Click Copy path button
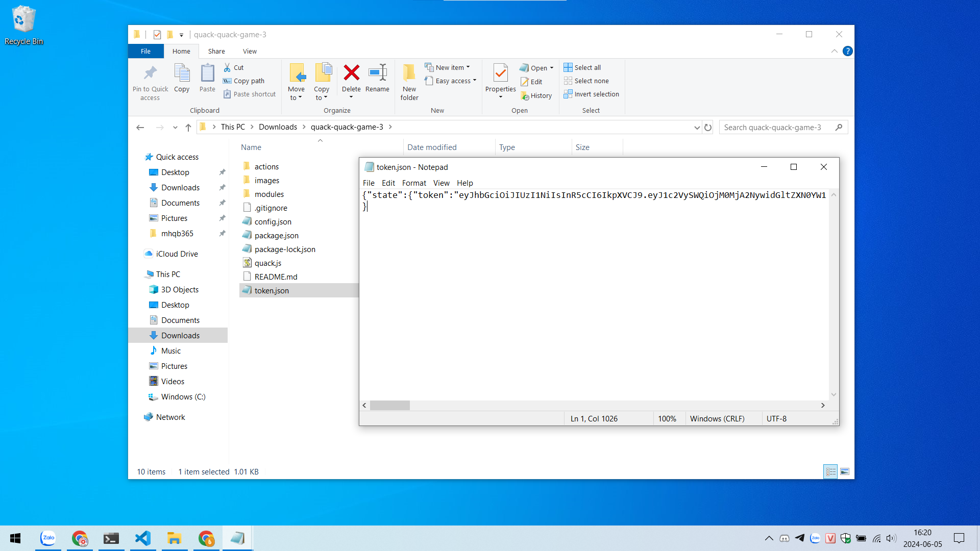The height and width of the screenshot is (551, 980). coord(244,81)
